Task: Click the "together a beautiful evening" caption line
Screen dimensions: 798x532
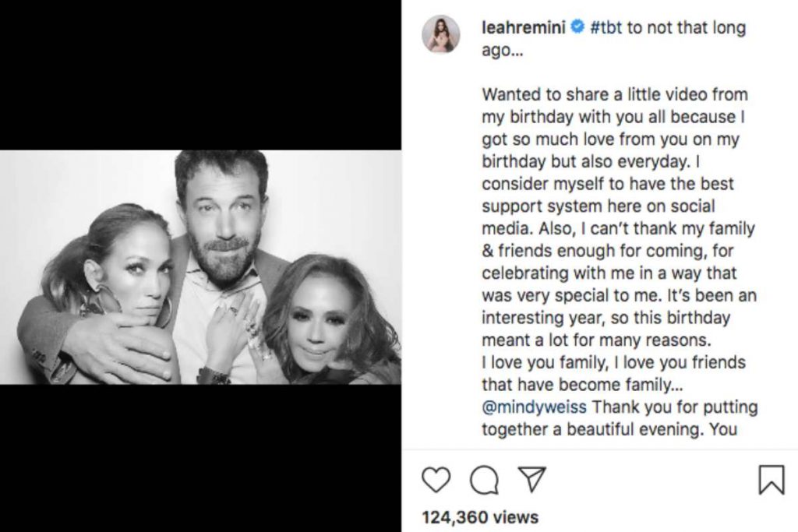Action: pyautogui.click(x=609, y=429)
